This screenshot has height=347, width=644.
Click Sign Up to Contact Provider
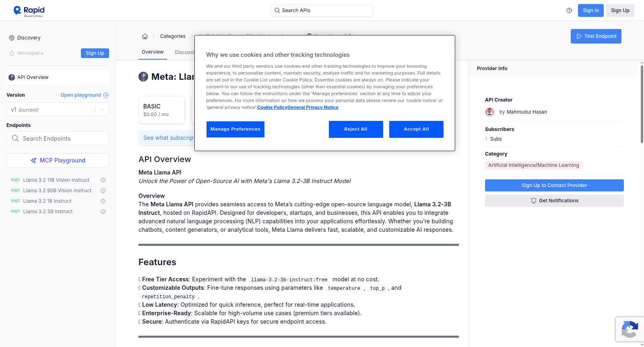click(x=554, y=185)
